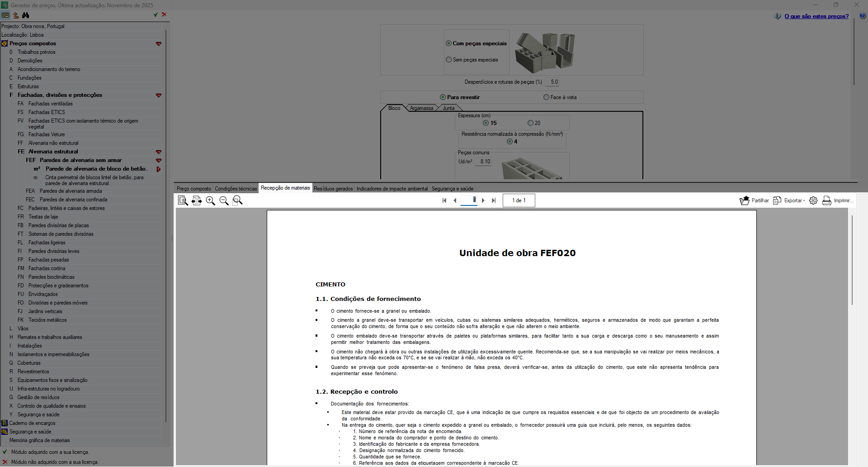This screenshot has width=868, height=467.
Task: Click the arrow beside Parede de alvenaria de bloco
Action: (x=159, y=169)
